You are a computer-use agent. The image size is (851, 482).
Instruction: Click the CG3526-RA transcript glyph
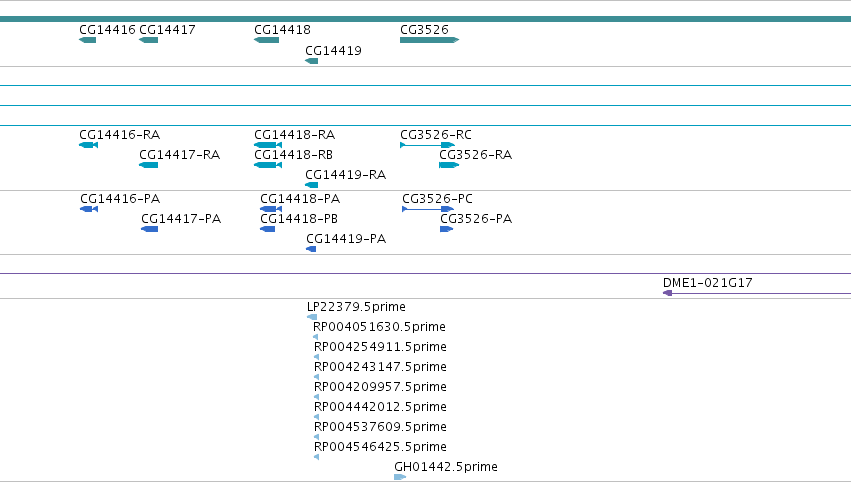[449, 165]
